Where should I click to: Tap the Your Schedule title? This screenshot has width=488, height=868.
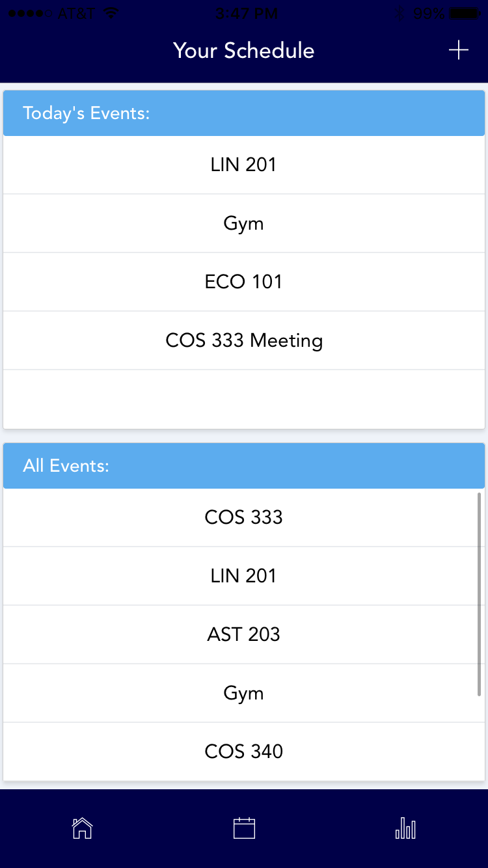[x=244, y=51]
